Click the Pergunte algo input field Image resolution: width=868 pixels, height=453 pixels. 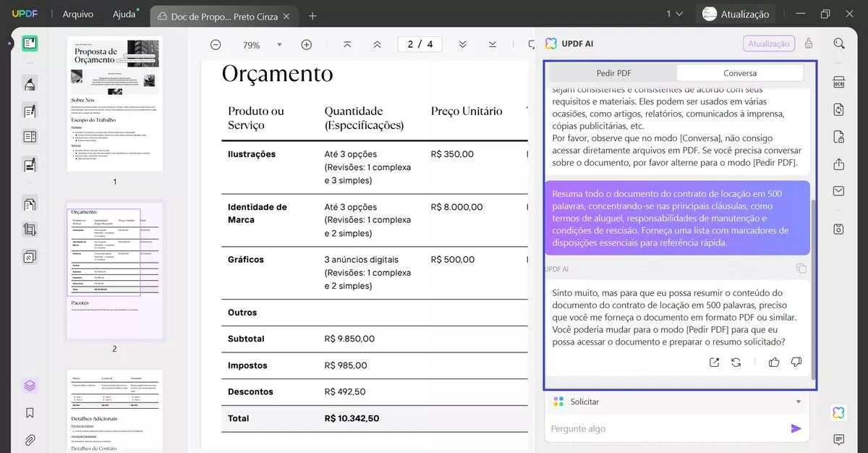(665, 428)
